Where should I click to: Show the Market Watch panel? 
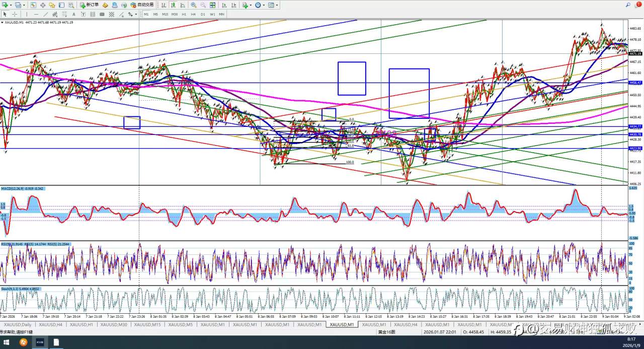click(x=33, y=5)
